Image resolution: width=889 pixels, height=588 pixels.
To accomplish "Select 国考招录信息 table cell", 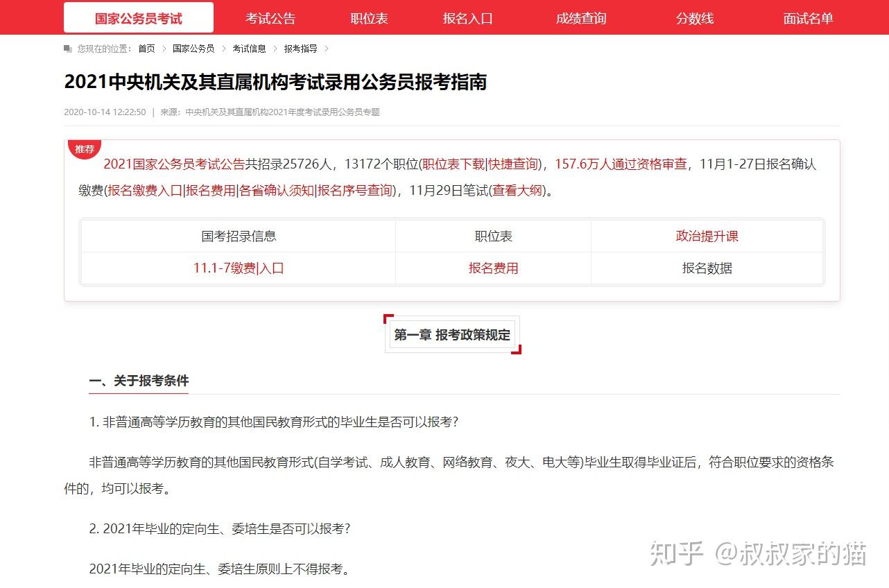I will (239, 236).
